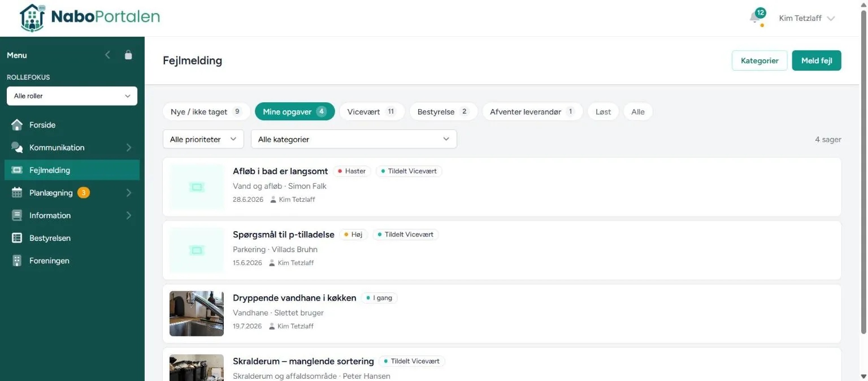Open the Alle prioriteter filter dropdown
The width and height of the screenshot is (868, 381).
pos(203,139)
